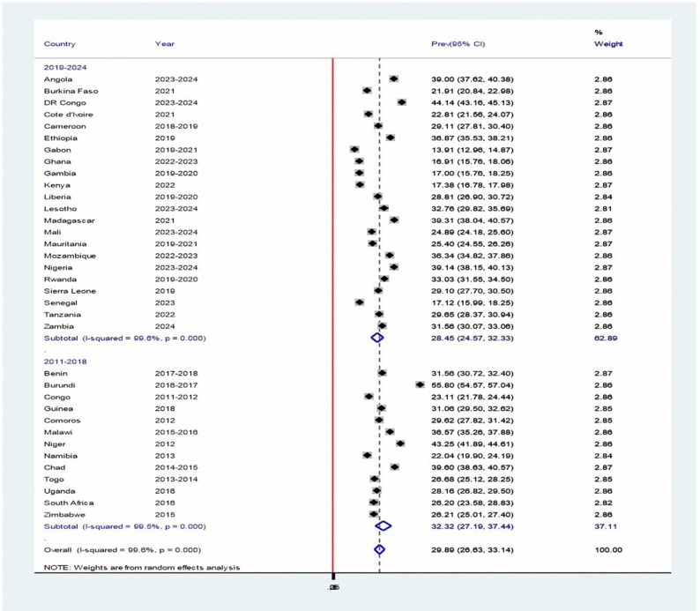Click the Lesotho country label
The image size is (700, 611).
pyautogui.click(x=60, y=209)
